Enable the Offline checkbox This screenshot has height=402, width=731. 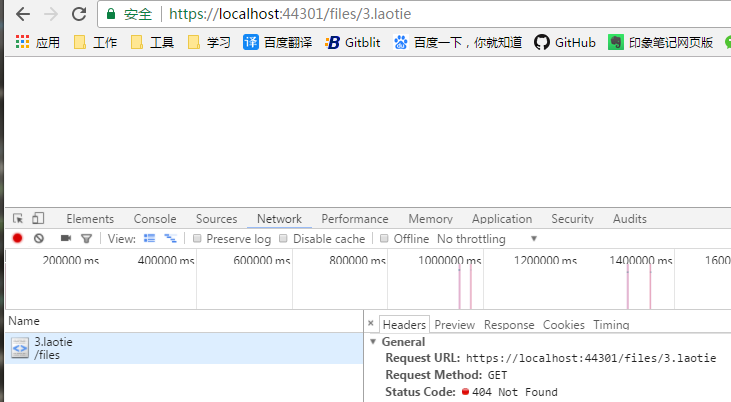(384, 238)
